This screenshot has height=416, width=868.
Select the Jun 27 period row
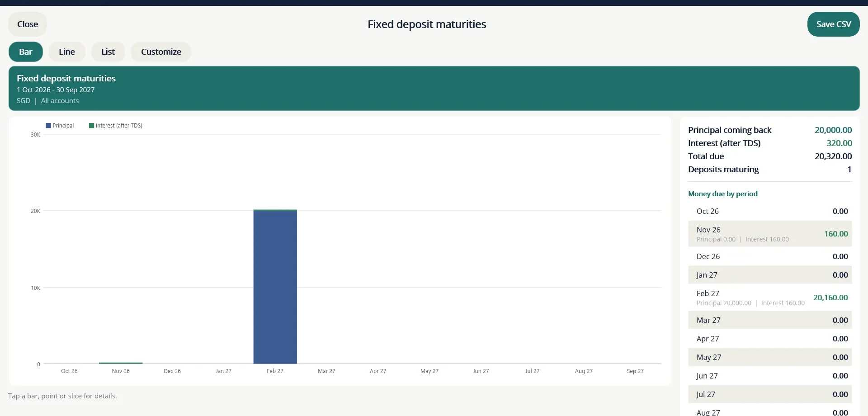[770, 376]
